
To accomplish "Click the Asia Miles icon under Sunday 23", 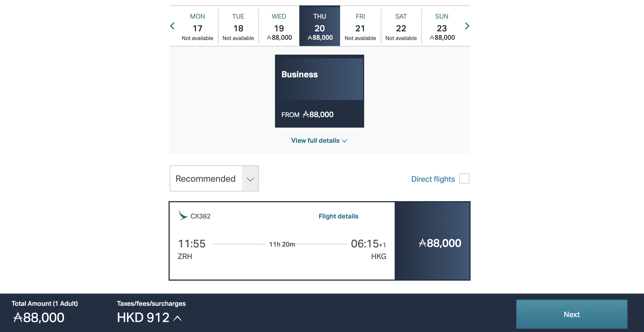I will point(432,38).
